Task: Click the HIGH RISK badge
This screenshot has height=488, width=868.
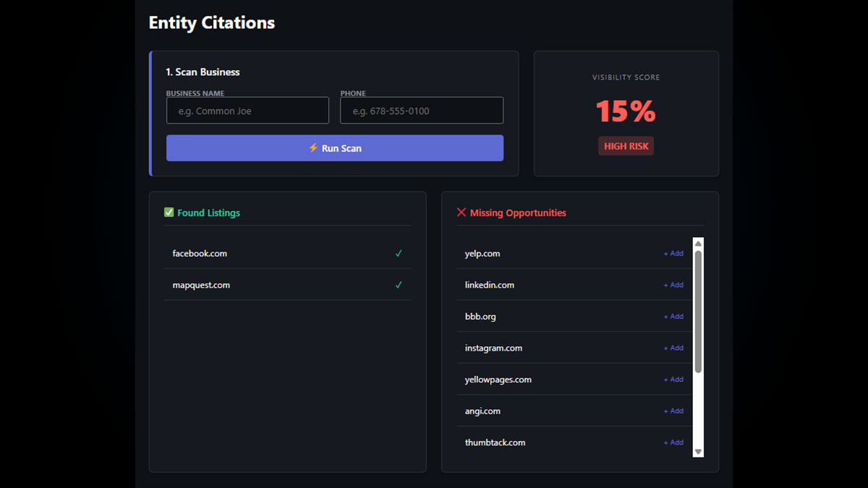Action: (626, 146)
